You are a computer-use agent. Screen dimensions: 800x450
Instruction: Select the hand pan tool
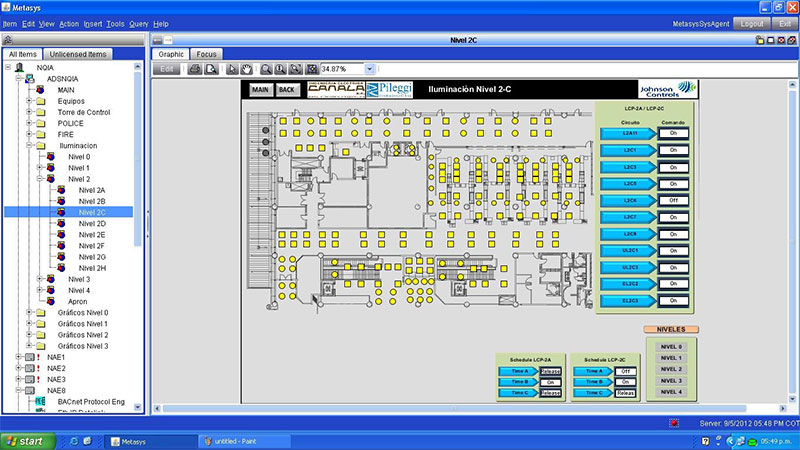tap(246, 69)
